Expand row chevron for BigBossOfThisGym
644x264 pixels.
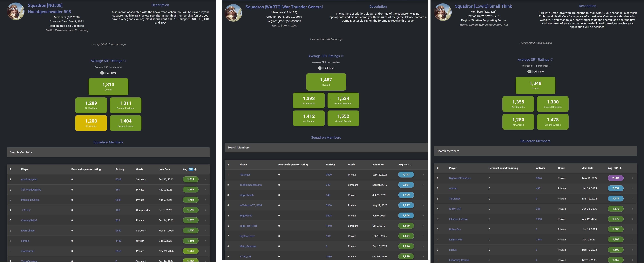click(x=633, y=178)
